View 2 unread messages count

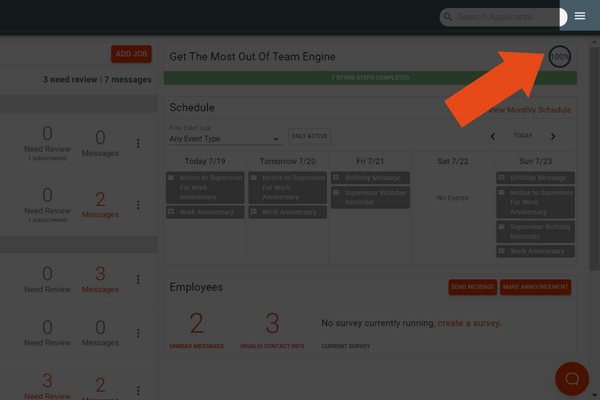197,323
